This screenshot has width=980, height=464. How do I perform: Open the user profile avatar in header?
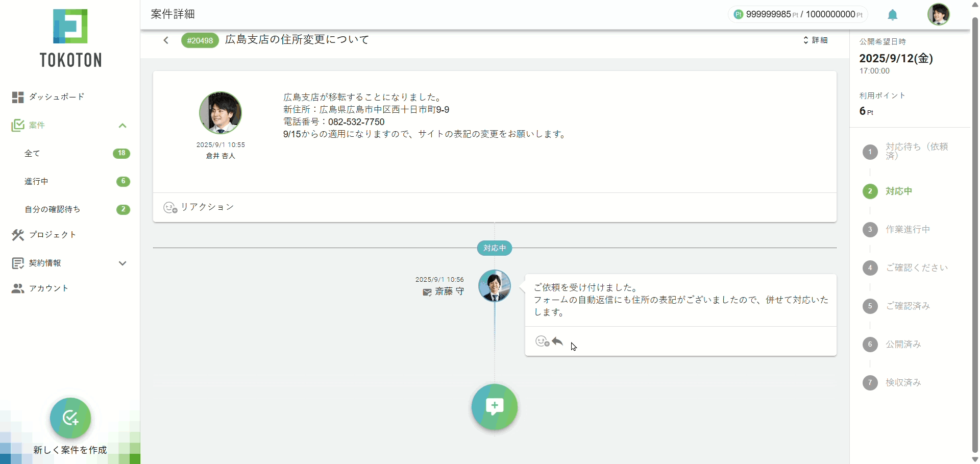click(x=938, y=14)
